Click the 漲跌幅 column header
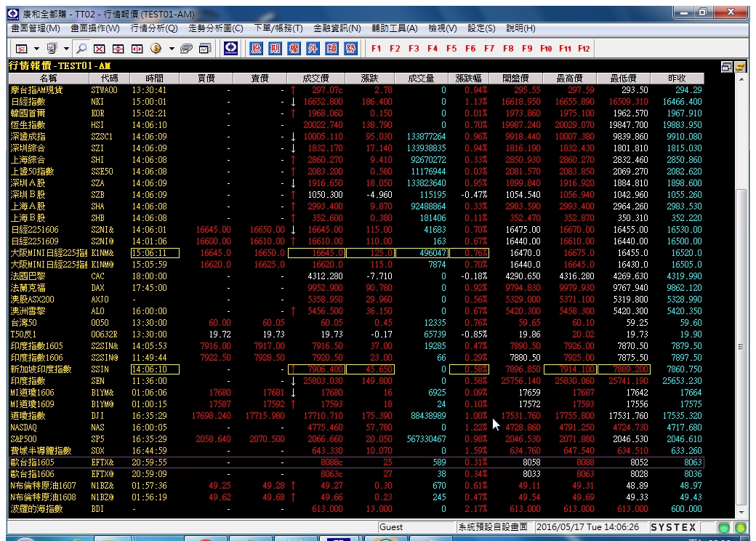This screenshot has height=541, width=756. point(469,78)
